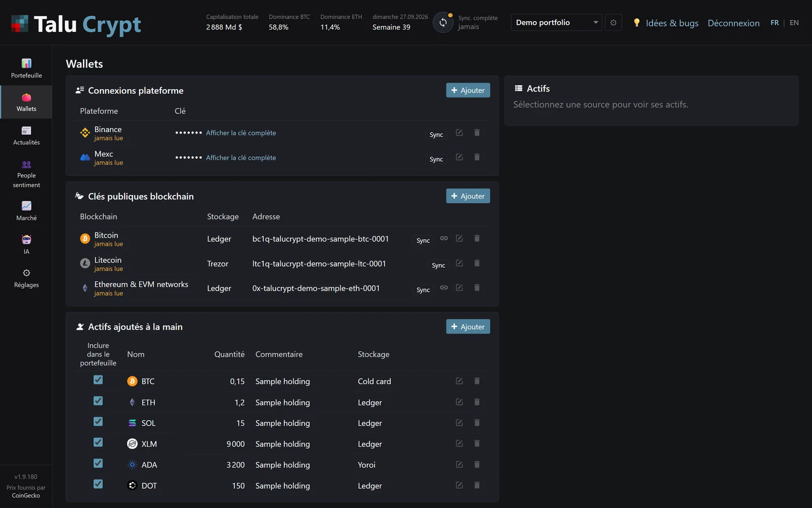Open the link icon for Ethereum address

pyautogui.click(x=444, y=288)
